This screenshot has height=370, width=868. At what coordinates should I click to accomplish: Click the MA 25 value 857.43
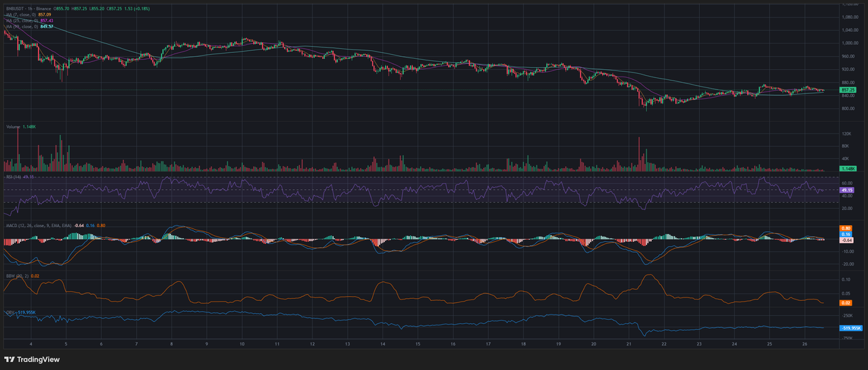coord(47,20)
